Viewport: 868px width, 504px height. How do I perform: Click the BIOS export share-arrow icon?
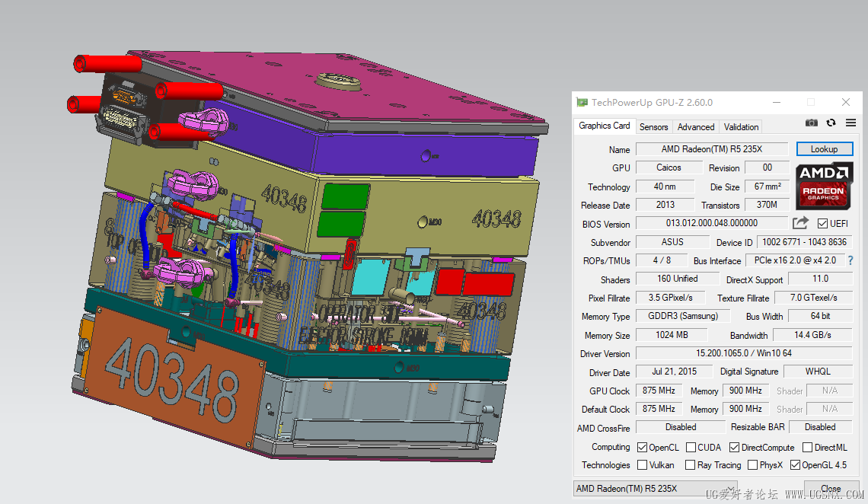point(800,223)
